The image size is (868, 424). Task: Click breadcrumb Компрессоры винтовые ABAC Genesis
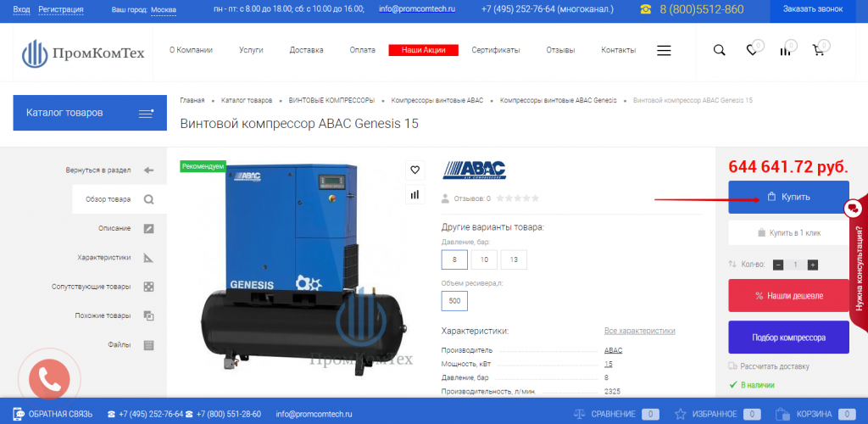(558, 100)
